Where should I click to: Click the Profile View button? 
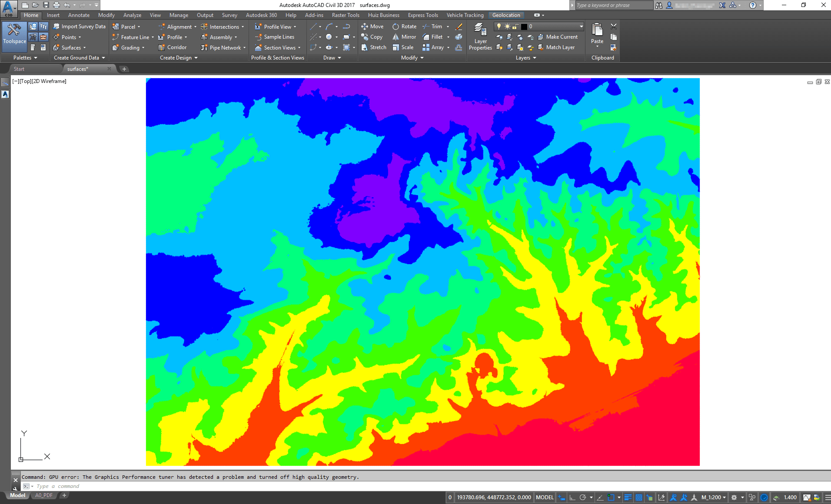(x=275, y=27)
